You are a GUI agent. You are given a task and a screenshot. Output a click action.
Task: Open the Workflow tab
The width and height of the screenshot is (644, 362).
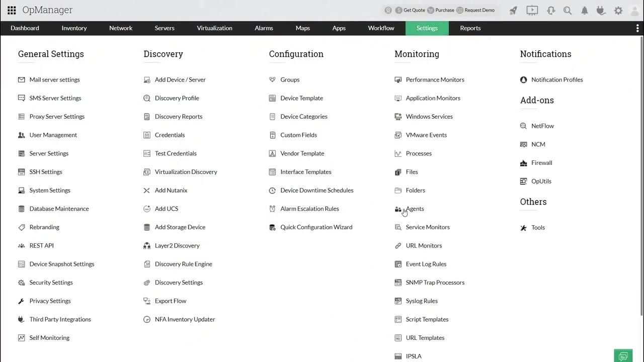tap(381, 28)
